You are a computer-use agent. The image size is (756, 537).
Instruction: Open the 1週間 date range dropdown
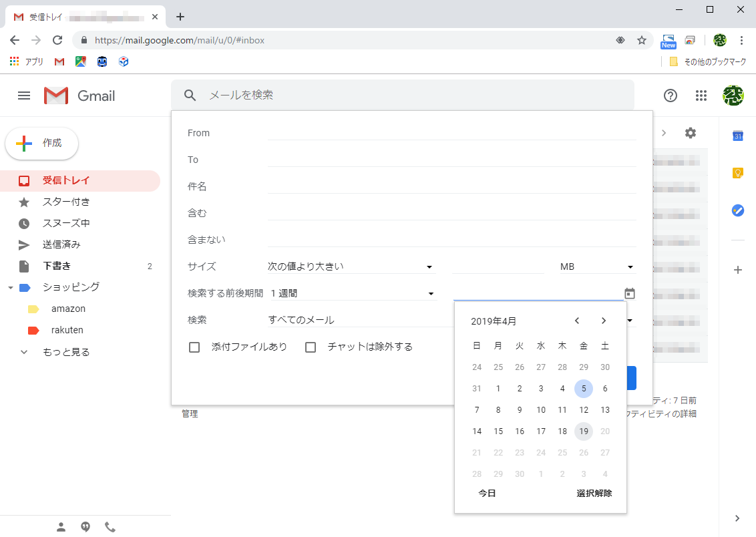point(352,293)
